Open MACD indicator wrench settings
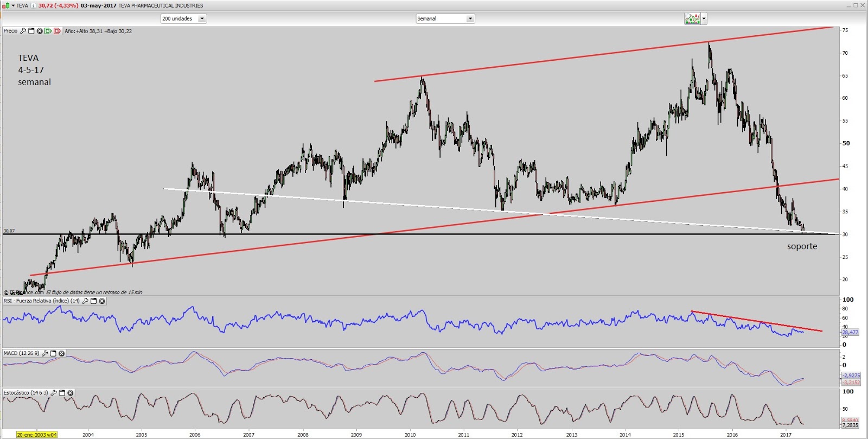 pos(45,353)
